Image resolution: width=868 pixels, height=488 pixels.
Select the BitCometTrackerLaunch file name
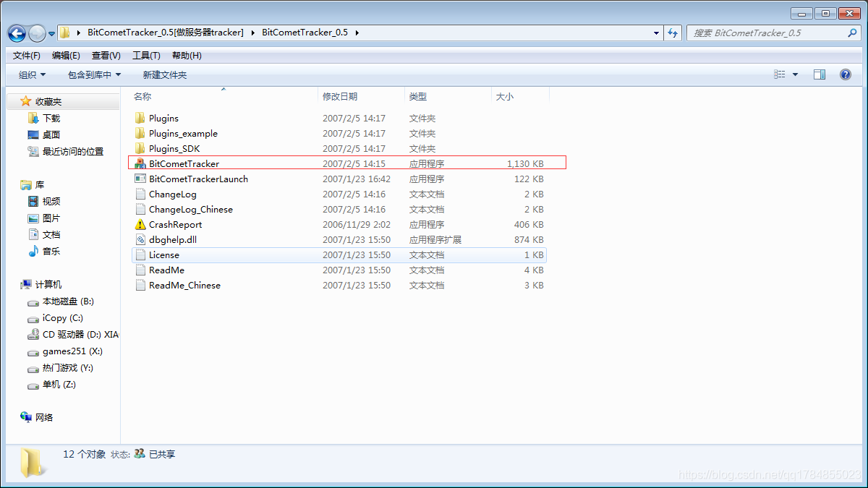point(198,179)
